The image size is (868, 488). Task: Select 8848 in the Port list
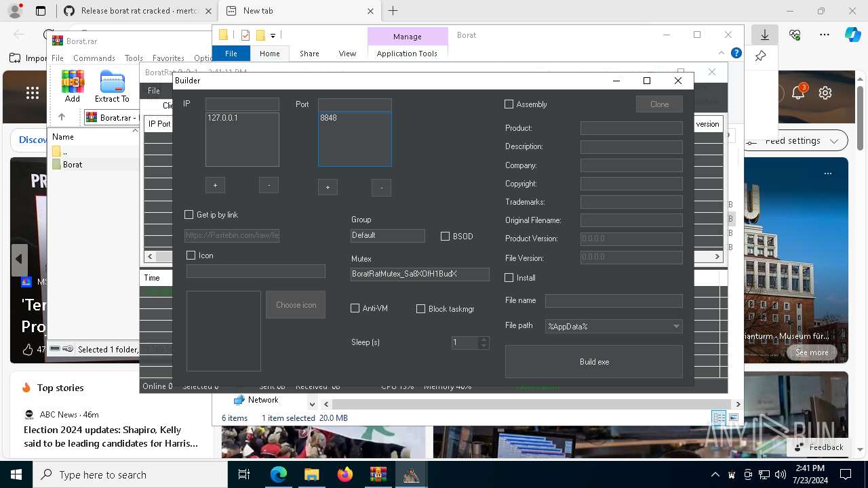pos(329,118)
